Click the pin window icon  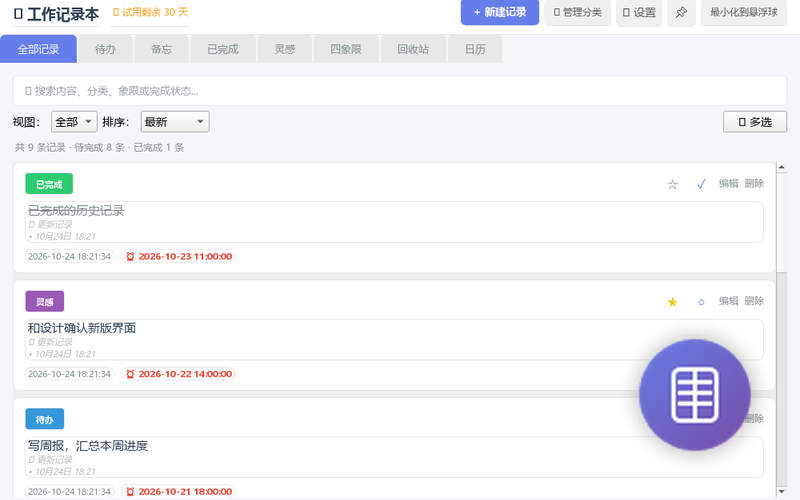pyautogui.click(x=681, y=12)
